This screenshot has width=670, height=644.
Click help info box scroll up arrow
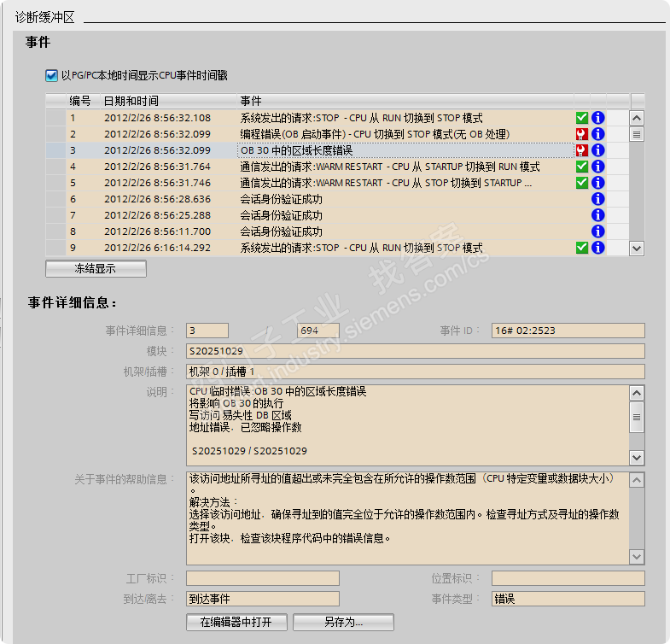(637, 480)
